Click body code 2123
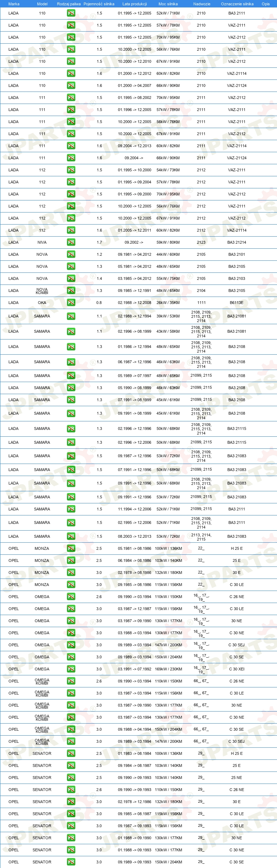 click(201, 242)
